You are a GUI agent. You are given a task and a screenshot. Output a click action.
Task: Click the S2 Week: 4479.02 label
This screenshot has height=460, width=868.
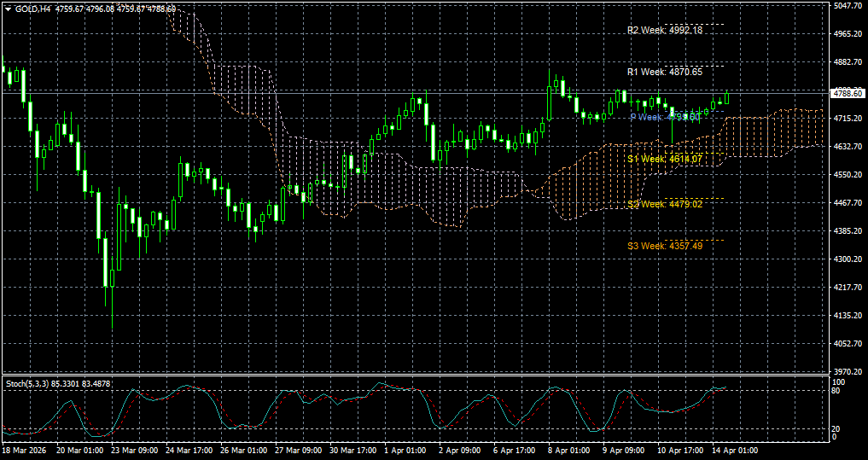(665, 204)
